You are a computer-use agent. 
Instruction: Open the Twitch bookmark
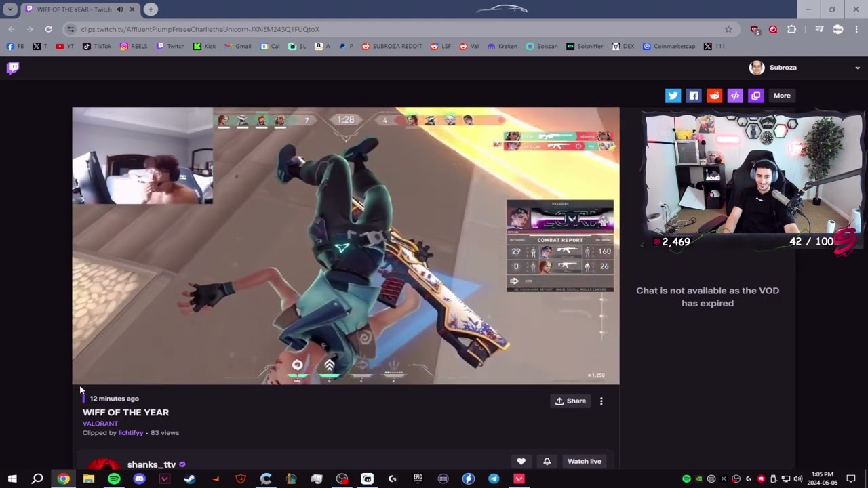[x=170, y=46]
